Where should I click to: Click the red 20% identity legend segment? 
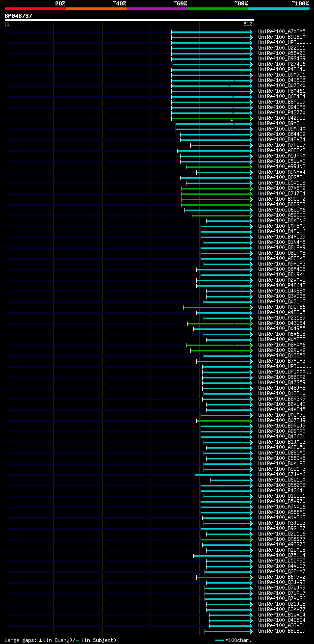[35, 9]
